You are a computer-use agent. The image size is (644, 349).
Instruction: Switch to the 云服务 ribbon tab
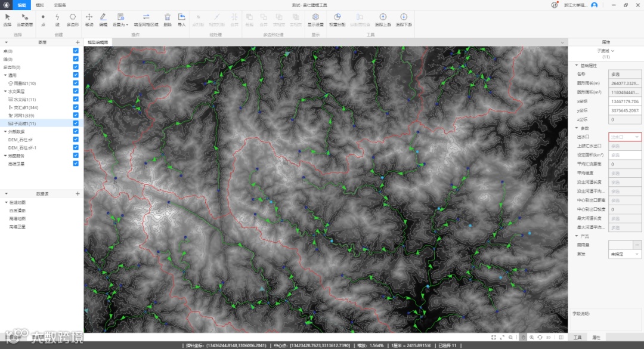pyautogui.click(x=60, y=5)
